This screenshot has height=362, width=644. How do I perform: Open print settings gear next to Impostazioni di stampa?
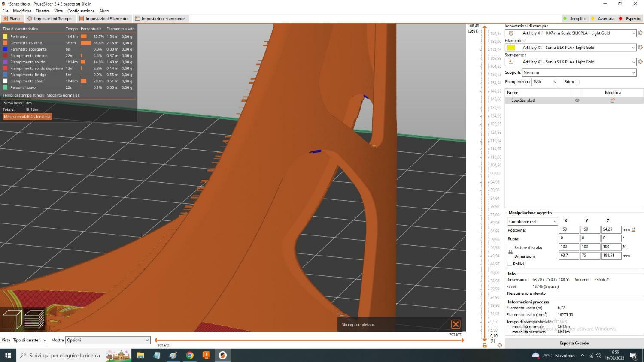pos(640,33)
